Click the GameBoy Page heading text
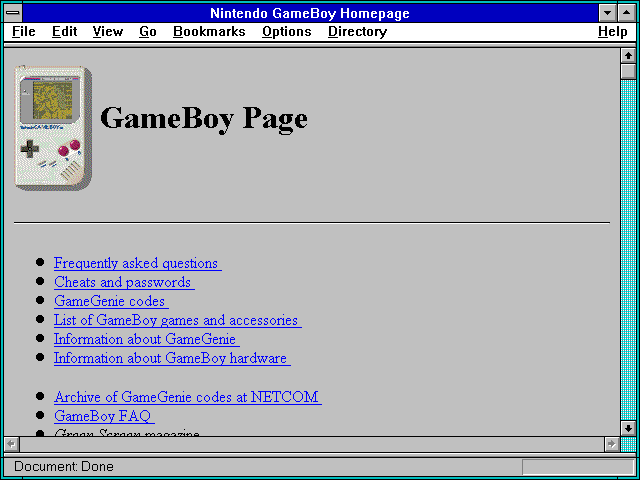The width and height of the screenshot is (640, 480). (204, 118)
